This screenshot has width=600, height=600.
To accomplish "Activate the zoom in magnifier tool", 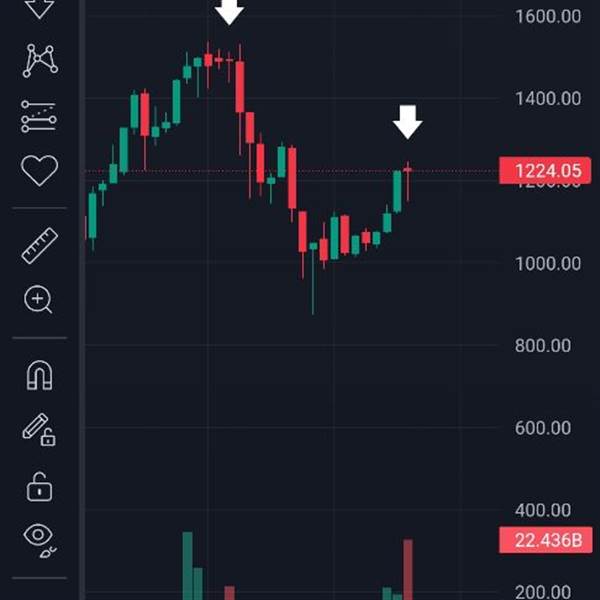I will [x=38, y=299].
